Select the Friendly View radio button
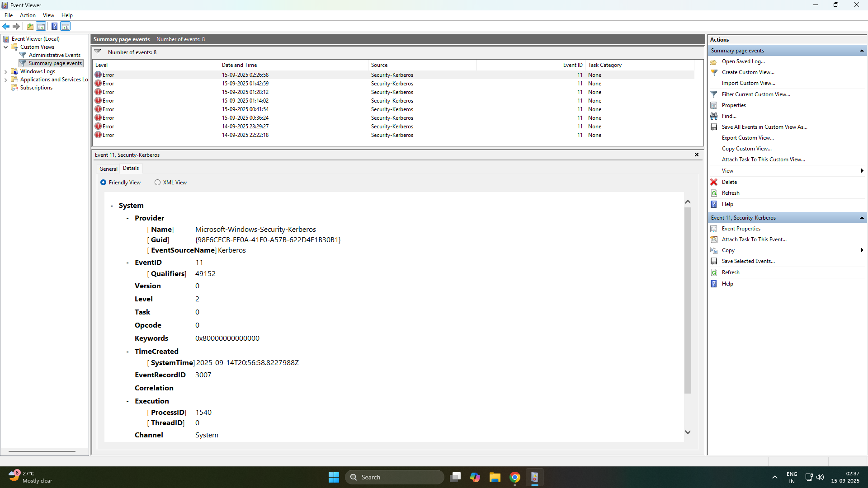Image resolution: width=868 pixels, height=488 pixels. click(104, 182)
